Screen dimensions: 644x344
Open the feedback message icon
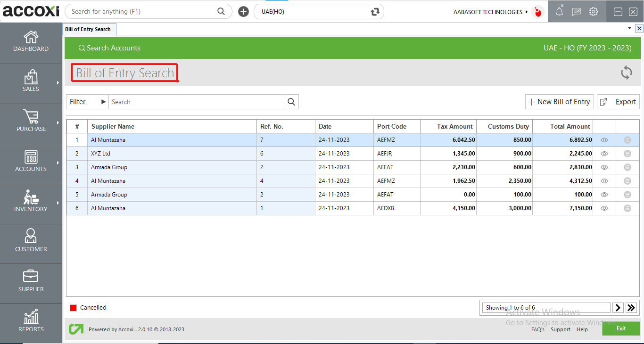point(576,11)
